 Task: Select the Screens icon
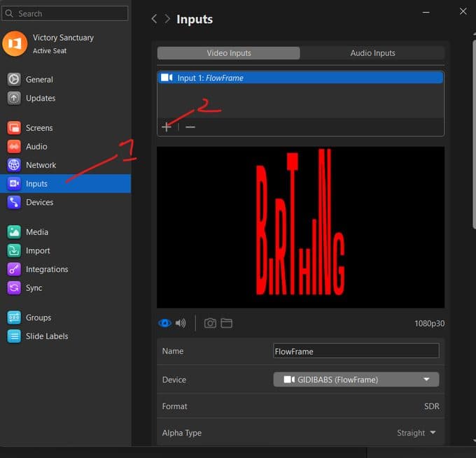click(14, 128)
